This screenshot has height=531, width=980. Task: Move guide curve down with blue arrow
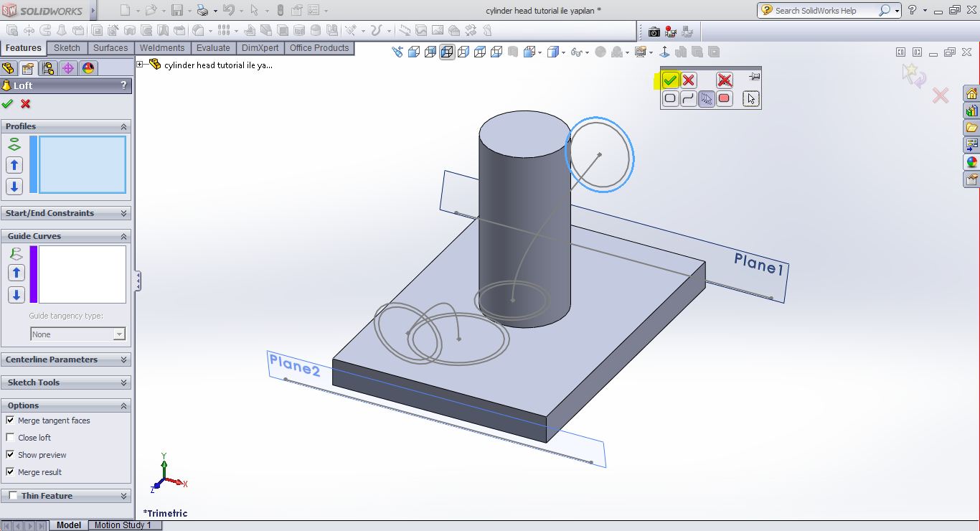point(16,295)
